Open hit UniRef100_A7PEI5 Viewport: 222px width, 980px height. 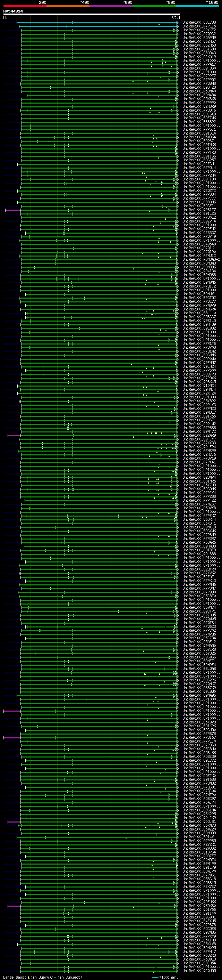[199, 26]
